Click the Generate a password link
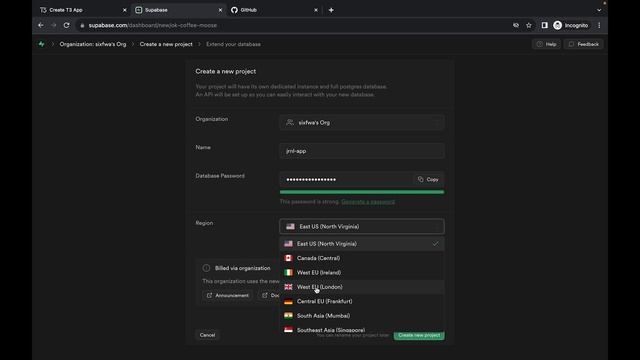640x360 pixels. tap(368, 202)
